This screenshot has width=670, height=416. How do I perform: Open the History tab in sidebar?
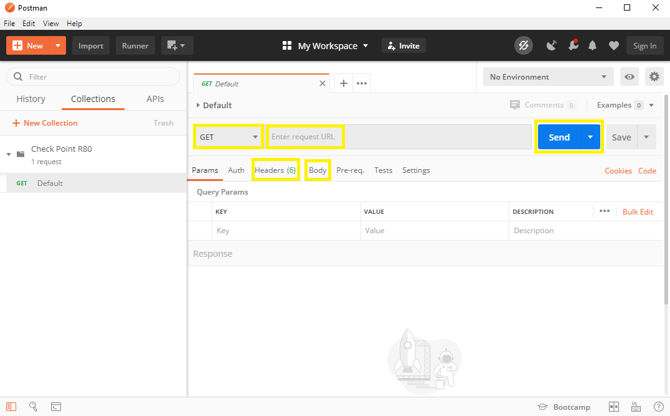(x=31, y=99)
